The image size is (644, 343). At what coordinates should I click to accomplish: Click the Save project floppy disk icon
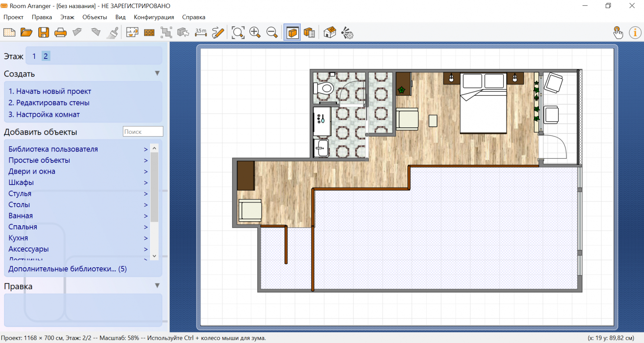(x=43, y=33)
